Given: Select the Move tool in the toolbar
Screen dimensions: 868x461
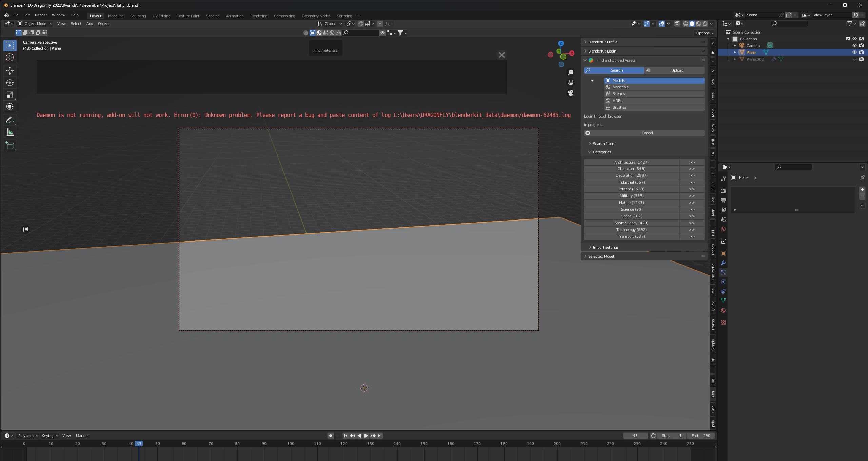Looking at the screenshot, I should (10, 71).
